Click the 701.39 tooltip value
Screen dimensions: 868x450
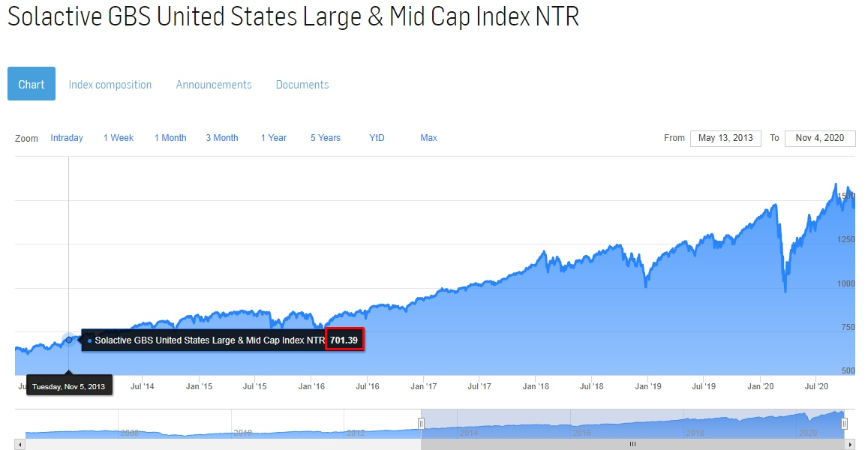(344, 340)
